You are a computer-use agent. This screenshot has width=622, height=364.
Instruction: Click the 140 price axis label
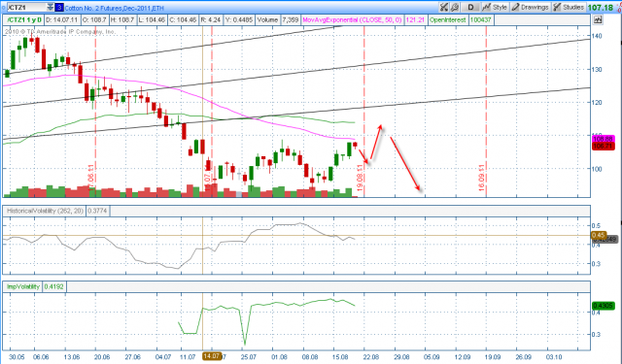[x=596, y=36]
